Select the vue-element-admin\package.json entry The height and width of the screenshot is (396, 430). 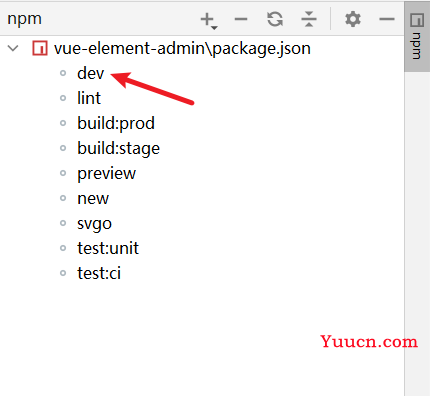pos(182,49)
